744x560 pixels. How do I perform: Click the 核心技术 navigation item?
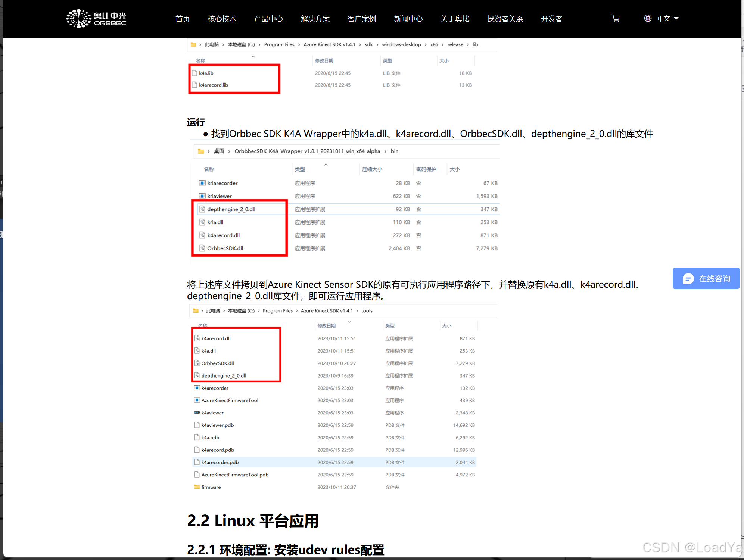click(x=222, y=19)
